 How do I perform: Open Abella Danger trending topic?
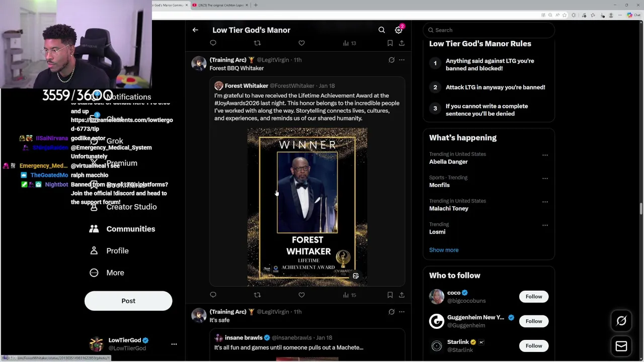tap(448, 162)
